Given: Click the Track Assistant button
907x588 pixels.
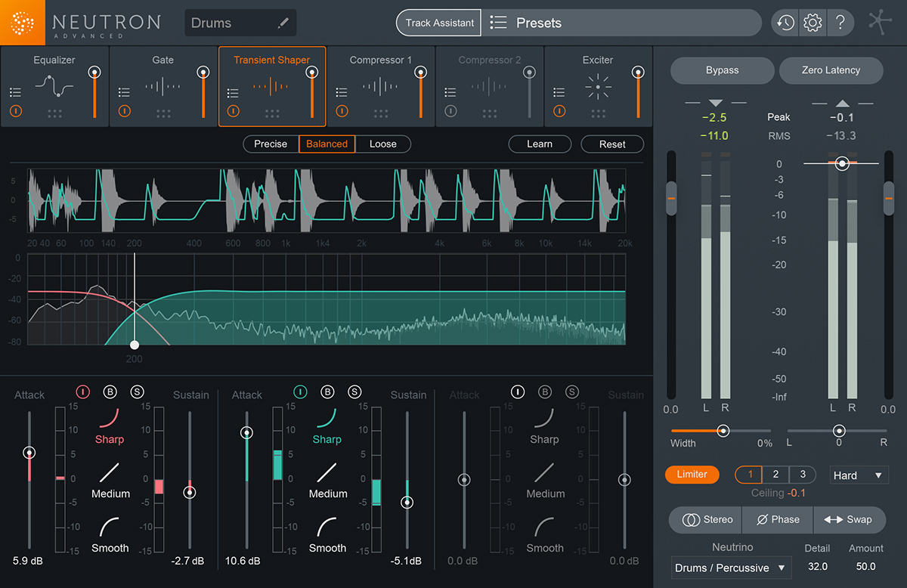Looking at the screenshot, I should (x=439, y=23).
